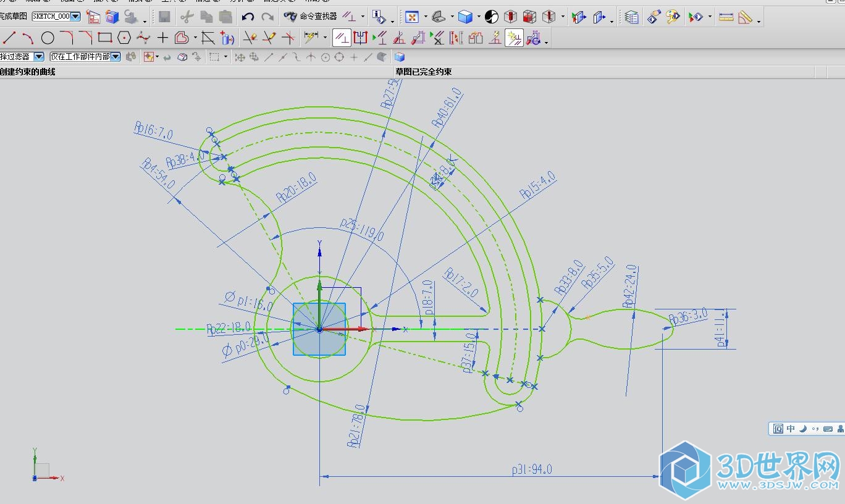Select the Arc sketch tool

(x=28, y=38)
